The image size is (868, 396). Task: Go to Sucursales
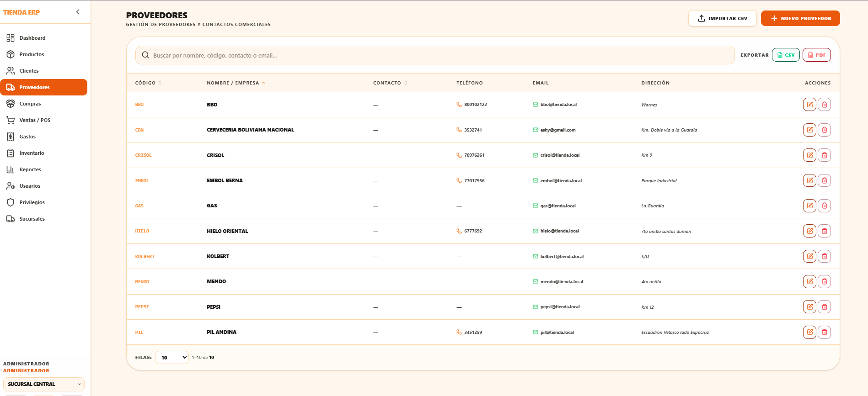click(44, 219)
